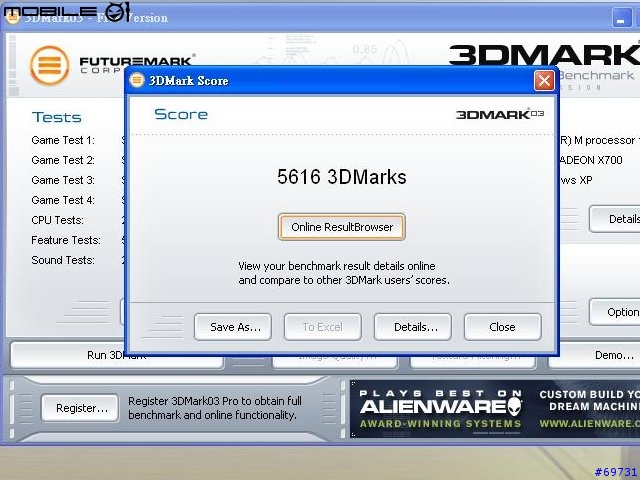Click 'View your benchmark result details online' text

337,266
